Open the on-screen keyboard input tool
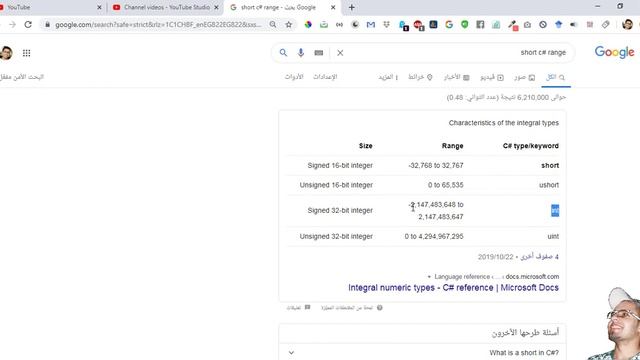The width and height of the screenshot is (640, 360). pos(319,53)
